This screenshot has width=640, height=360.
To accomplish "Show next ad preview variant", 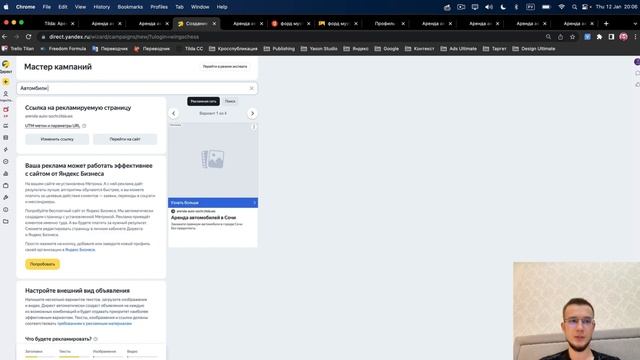I will 252,113.
